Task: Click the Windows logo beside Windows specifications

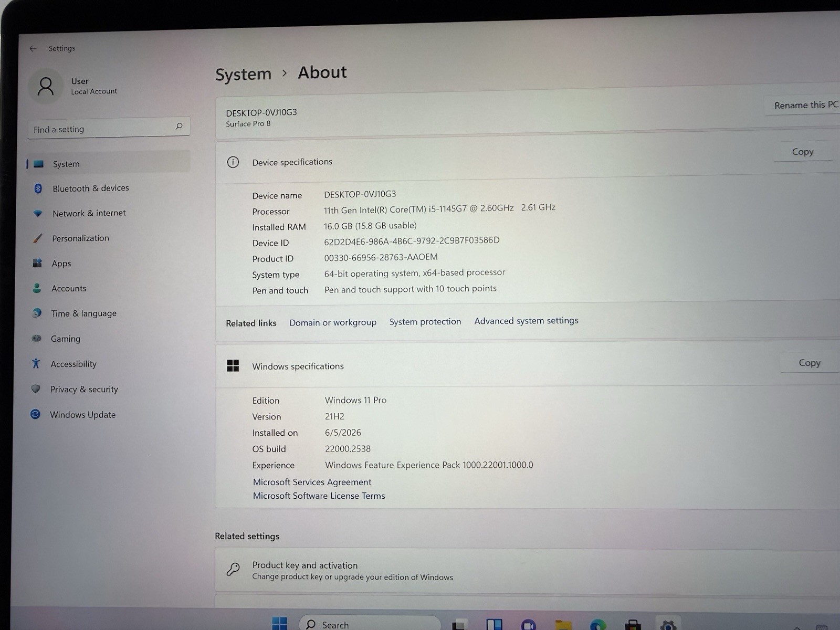Action: click(233, 366)
